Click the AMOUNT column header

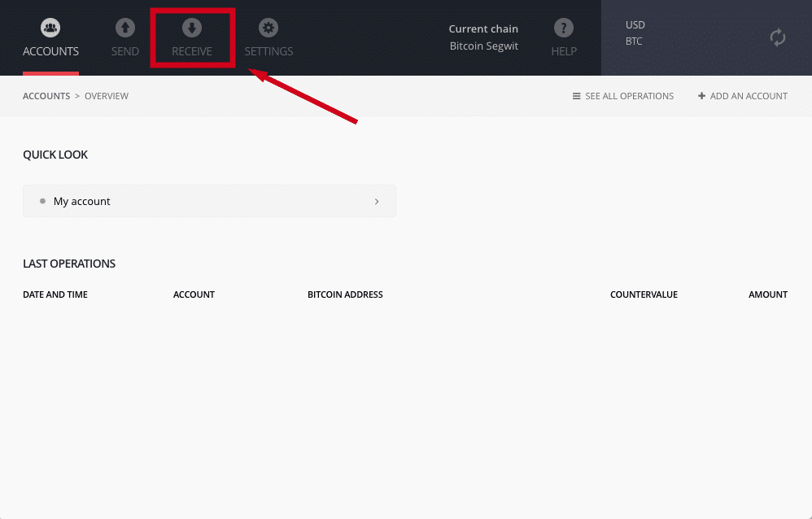point(768,294)
